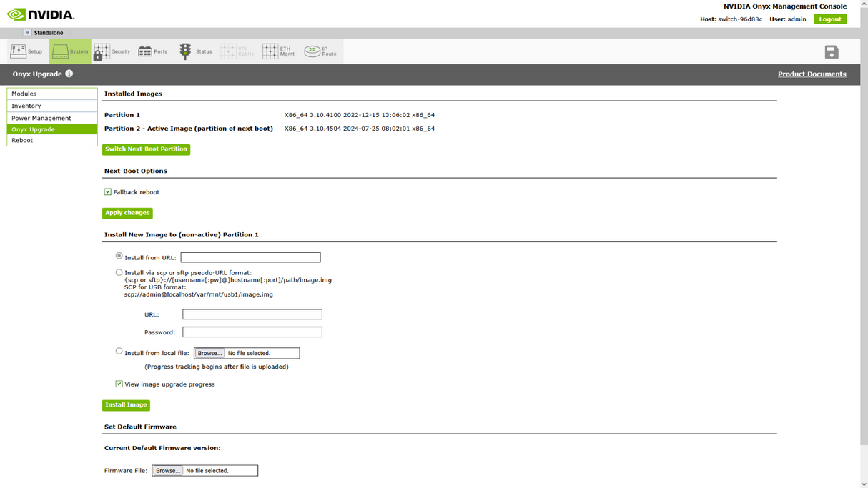Viewport: 868px width, 488px height.
Task: Toggle View image upgrade progress checkbox
Action: 119,384
